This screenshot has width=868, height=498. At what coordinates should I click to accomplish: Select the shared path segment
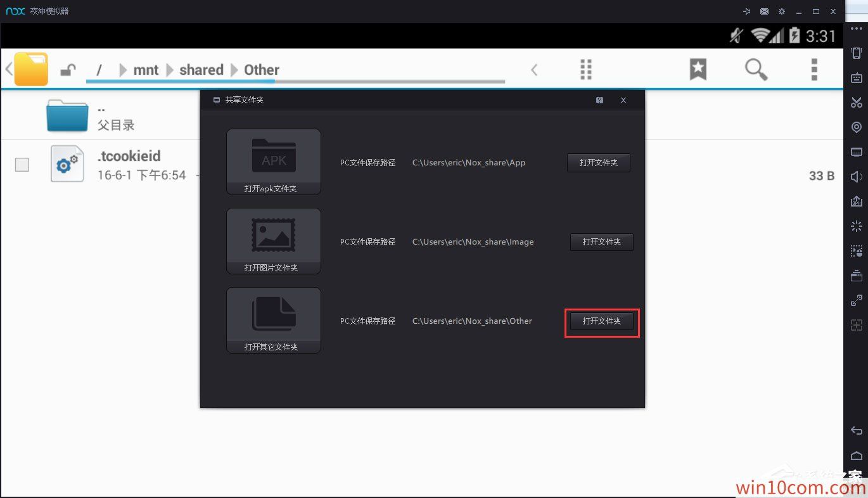[x=201, y=70]
